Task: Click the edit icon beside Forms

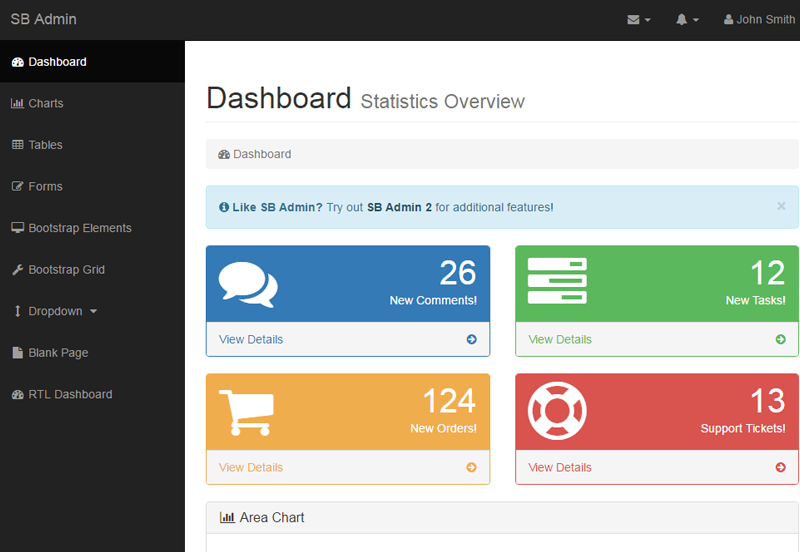Action: (x=18, y=186)
